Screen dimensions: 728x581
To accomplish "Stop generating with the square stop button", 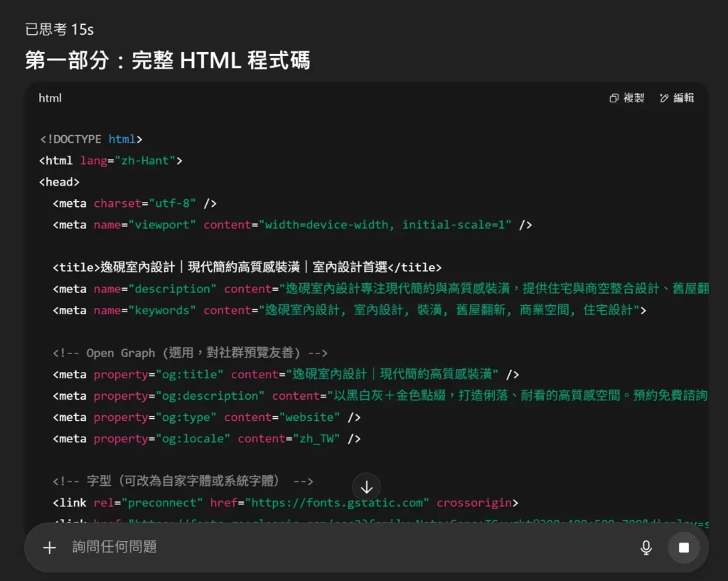I will pos(683,547).
